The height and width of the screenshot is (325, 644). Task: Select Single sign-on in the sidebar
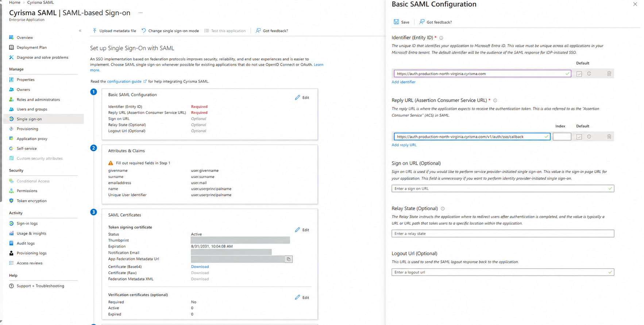pyautogui.click(x=43, y=119)
